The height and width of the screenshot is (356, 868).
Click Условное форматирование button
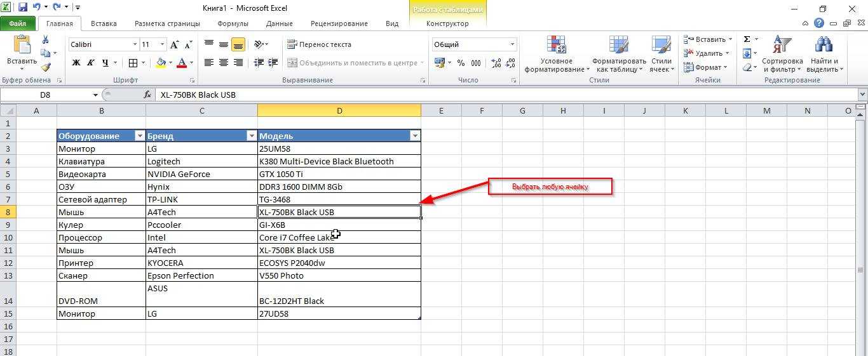coord(556,55)
